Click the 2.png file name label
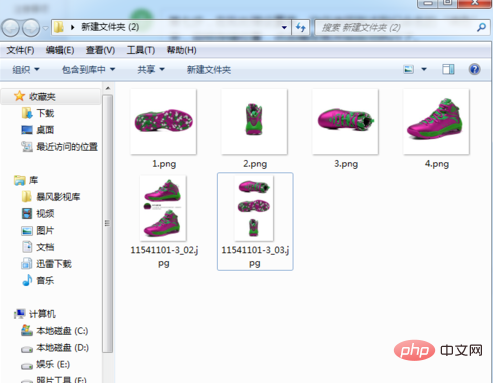 point(255,164)
